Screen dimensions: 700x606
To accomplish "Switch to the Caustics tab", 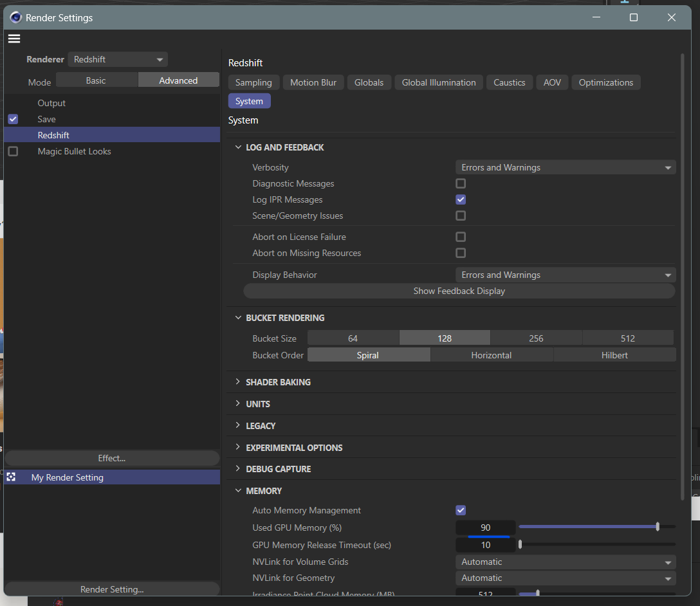I will (510, 82).
